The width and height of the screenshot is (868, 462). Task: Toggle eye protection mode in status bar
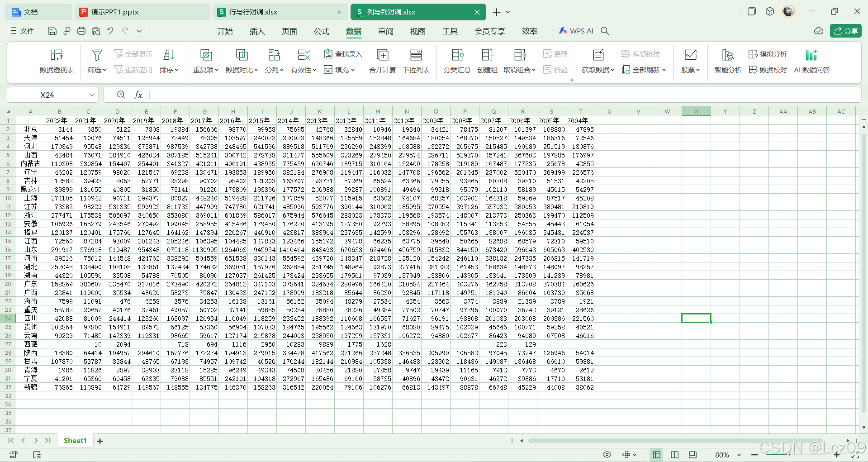607,455
